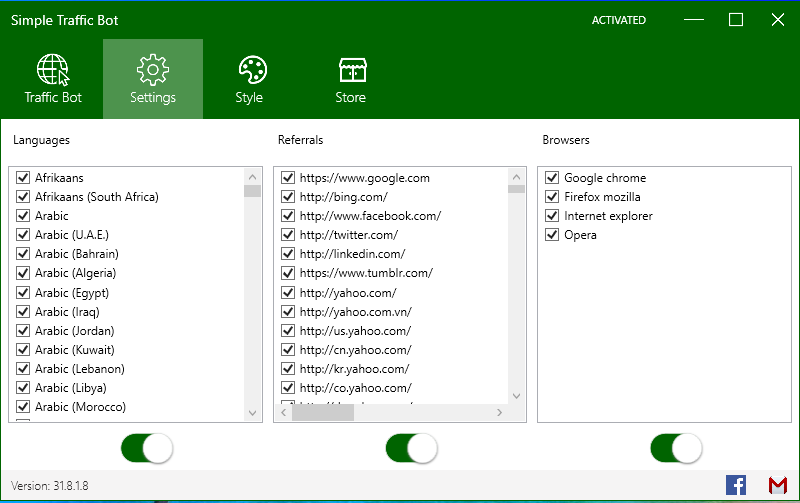Select the http://kr.yahoo.com/ referral row
800x503 pixels.
tap(392, 369)
